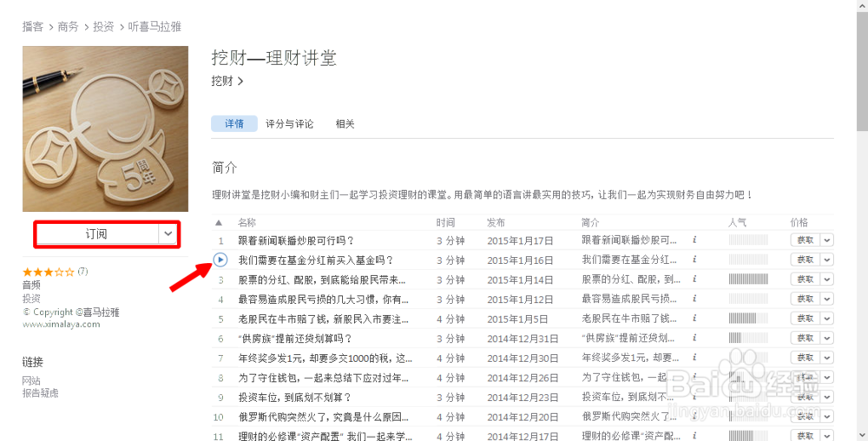
Task: Open 获取 dropdown arrow for episode 4
Action: pos(827,299)
